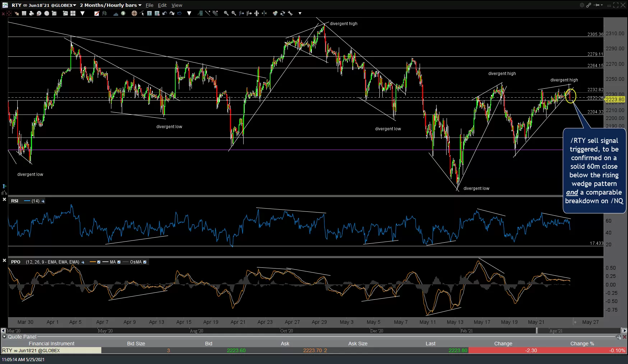Edit PPO parameters wrench icon

pyautogui.click(x=83, y=262)
